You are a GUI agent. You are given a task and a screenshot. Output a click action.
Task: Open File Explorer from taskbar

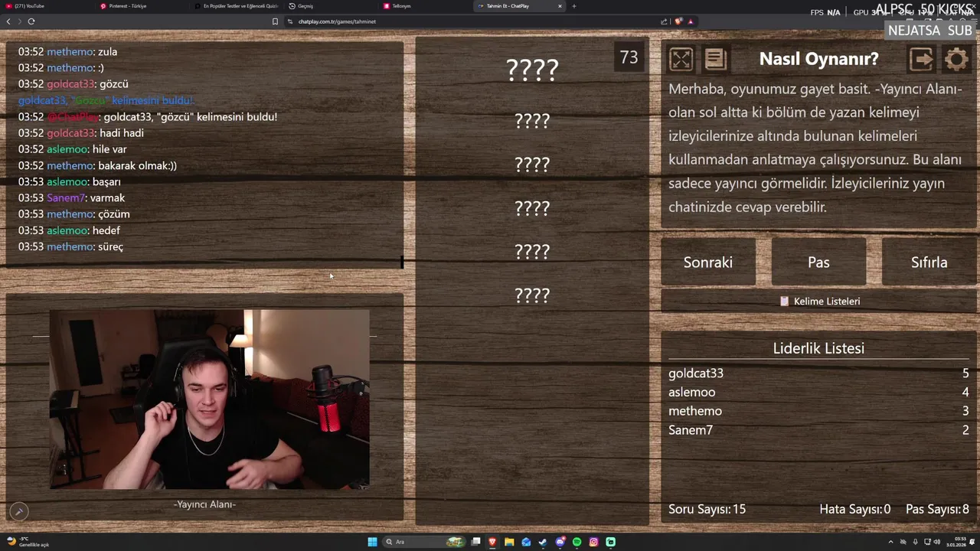click(x=509, y=542)
